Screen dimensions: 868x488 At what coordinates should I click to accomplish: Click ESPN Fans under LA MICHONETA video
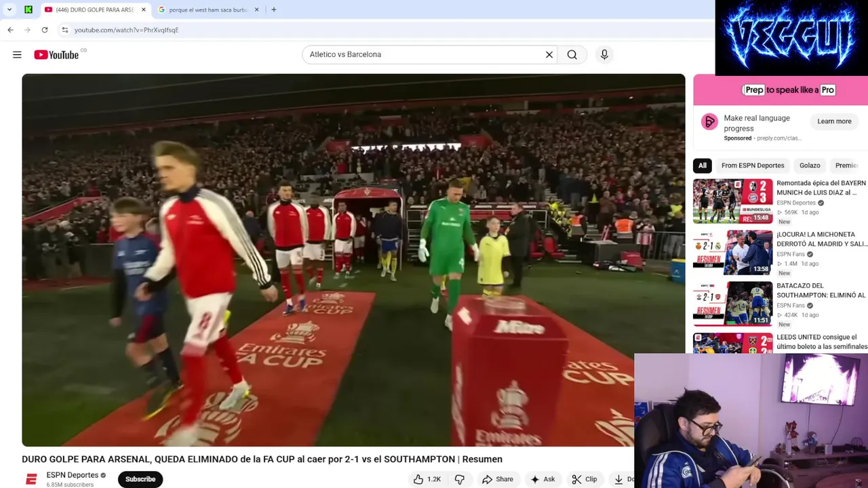pos(791,254)
